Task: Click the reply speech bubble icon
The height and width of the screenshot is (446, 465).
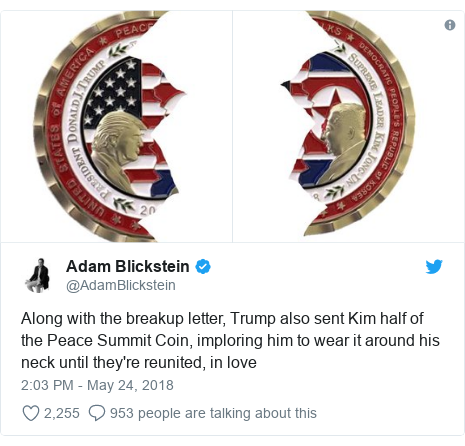Action: tap(97, 413)
